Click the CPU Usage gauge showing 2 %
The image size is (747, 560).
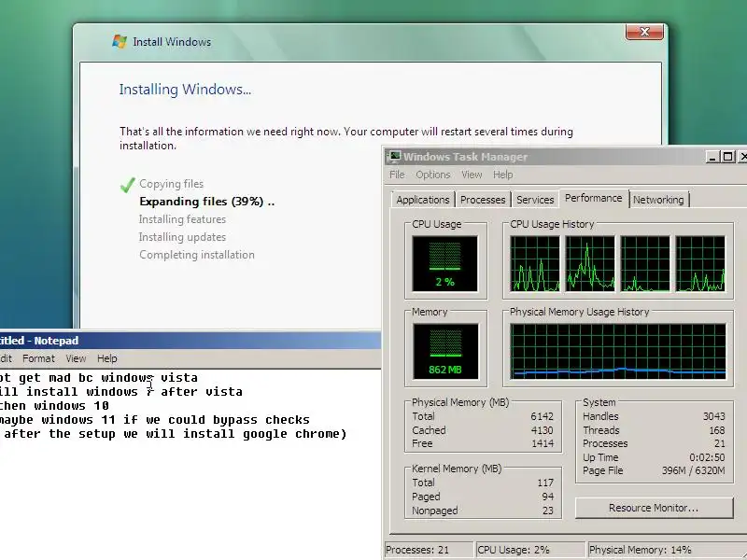click(x=445, y=263)
